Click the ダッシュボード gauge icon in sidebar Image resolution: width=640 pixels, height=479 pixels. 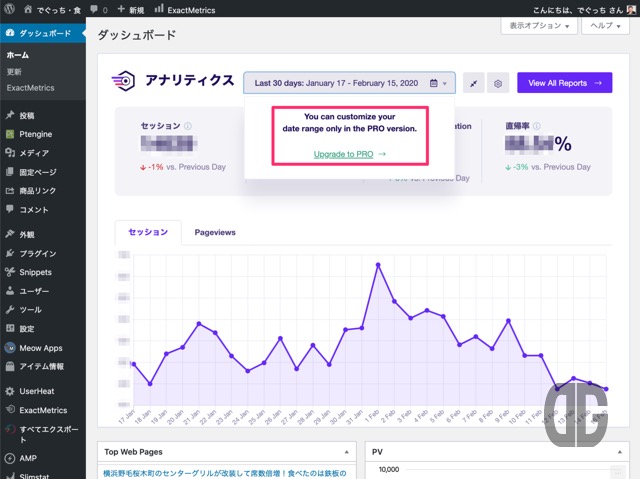pos(10,33)
